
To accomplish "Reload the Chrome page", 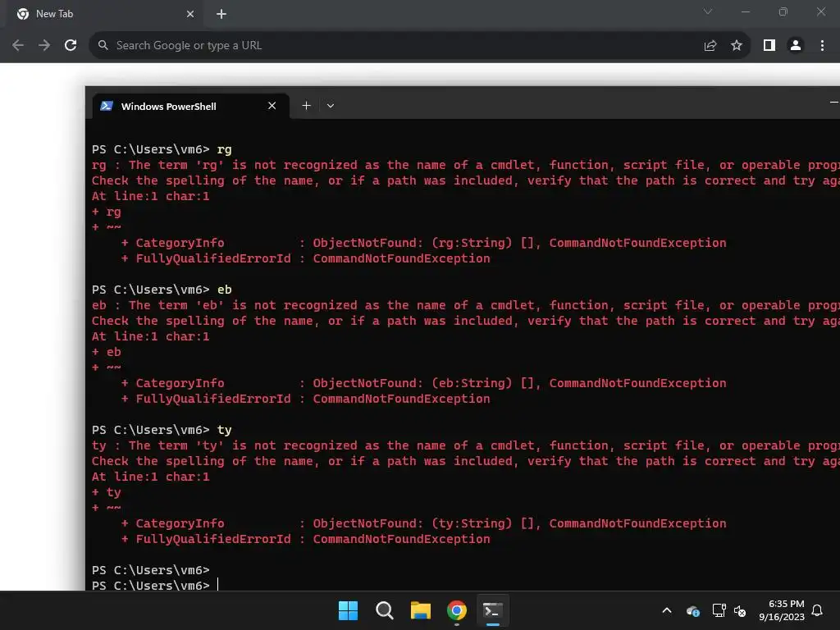I will (x=71, y=46).
